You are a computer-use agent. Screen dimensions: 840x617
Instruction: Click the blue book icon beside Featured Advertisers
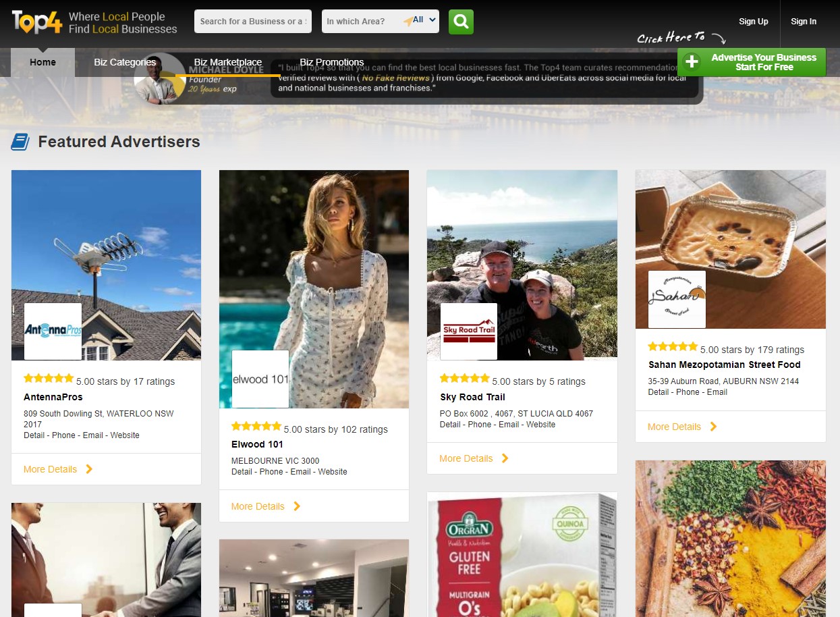[20, 142]
